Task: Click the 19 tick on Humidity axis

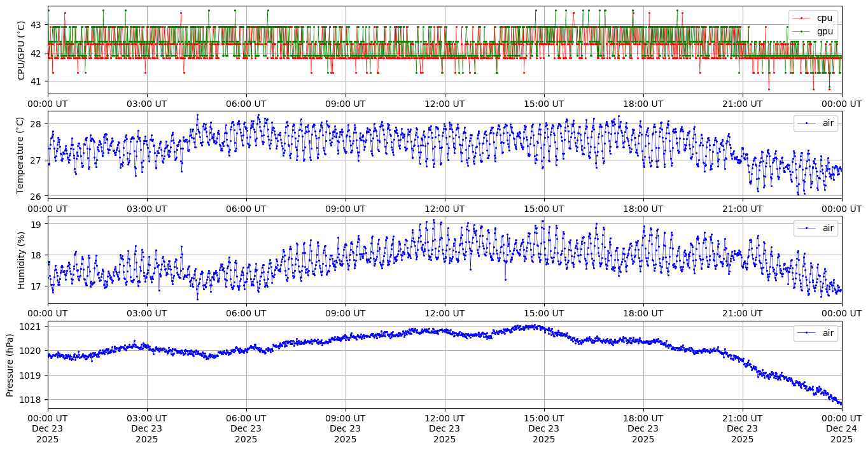Action: [x=36, y=224]
